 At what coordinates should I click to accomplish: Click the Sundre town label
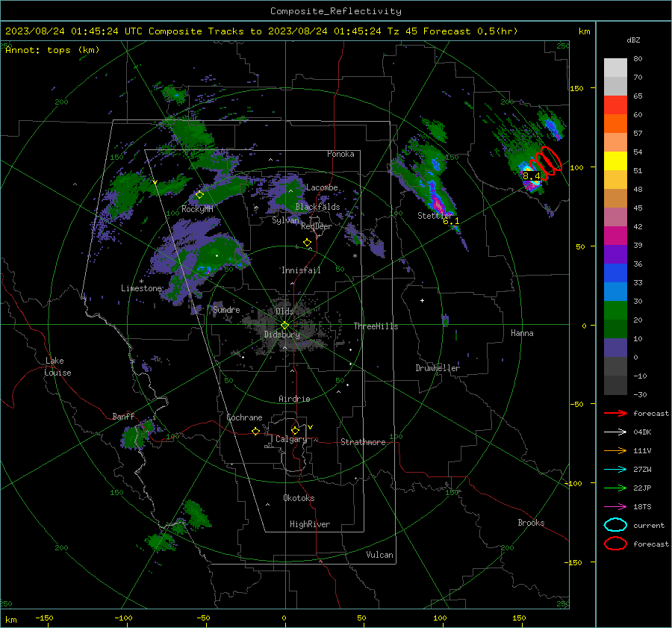[226, 309]
